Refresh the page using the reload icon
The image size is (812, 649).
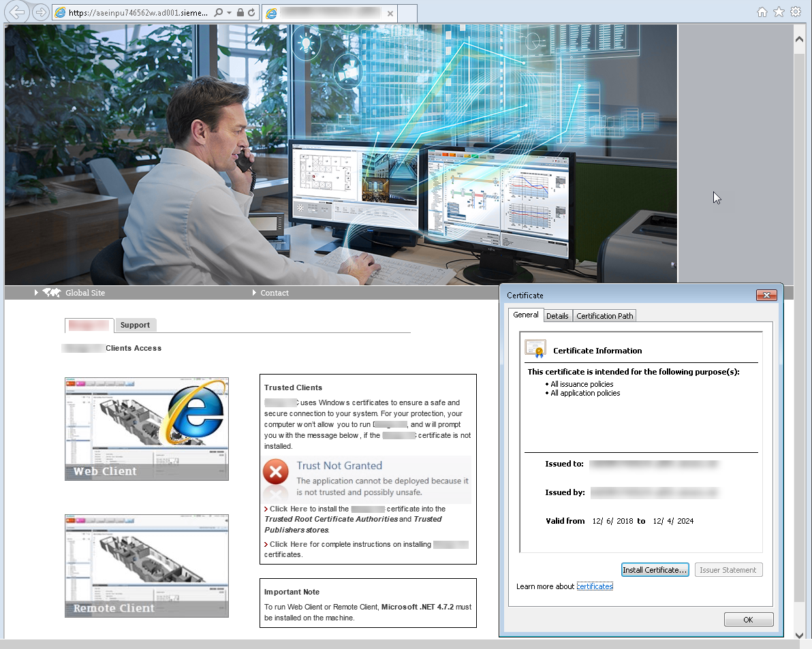pyautogui.click(x=252, y=13)
